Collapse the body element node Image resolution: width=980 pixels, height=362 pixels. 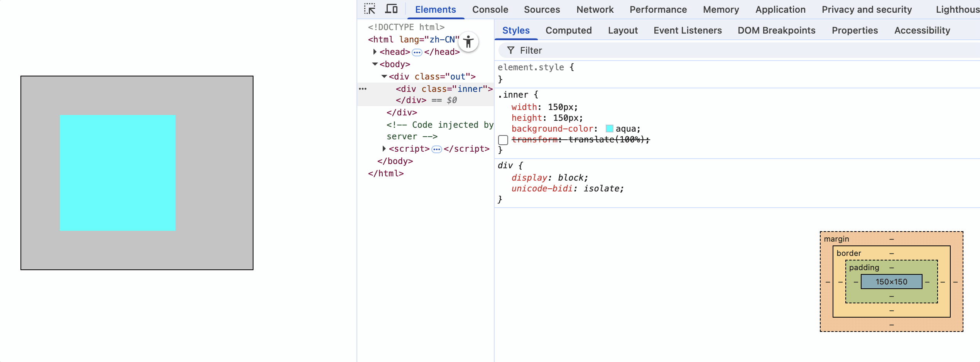coord(375,64)
